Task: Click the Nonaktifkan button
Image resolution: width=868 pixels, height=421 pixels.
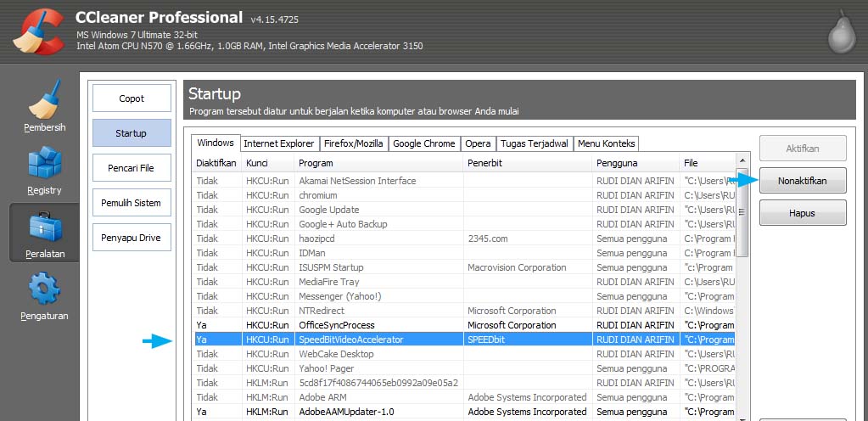Action: coord(803,181)
